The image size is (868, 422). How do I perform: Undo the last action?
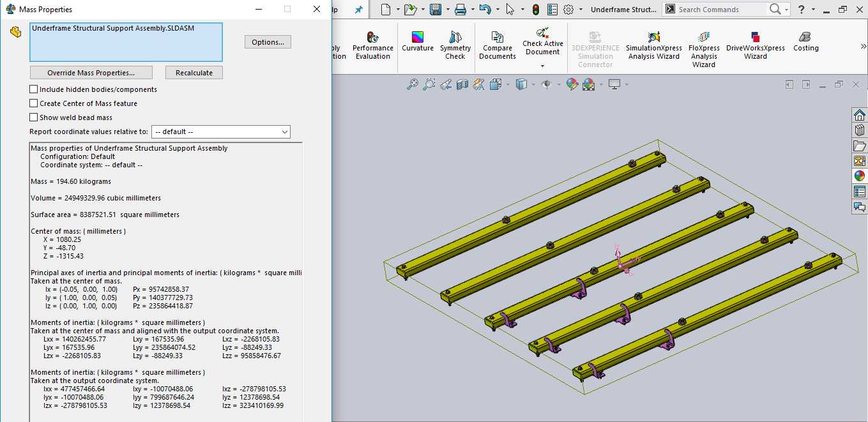485,10
